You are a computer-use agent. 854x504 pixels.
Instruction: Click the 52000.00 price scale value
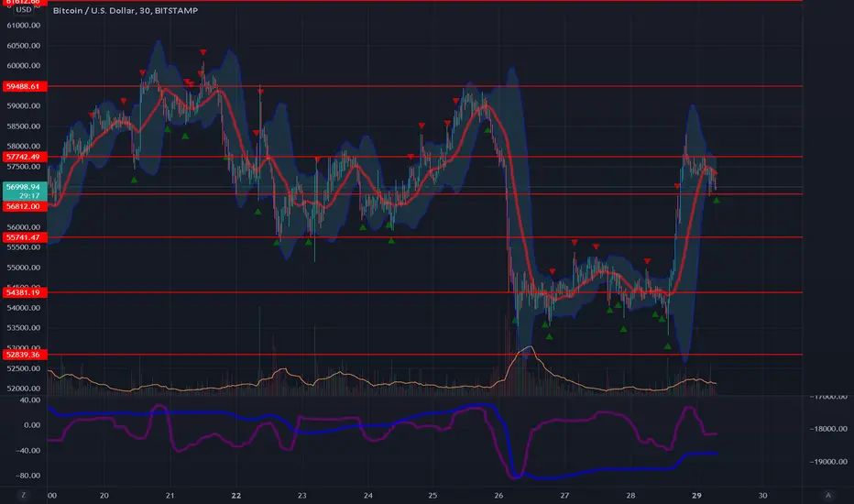pyautogui.click(x=24, y=389)
